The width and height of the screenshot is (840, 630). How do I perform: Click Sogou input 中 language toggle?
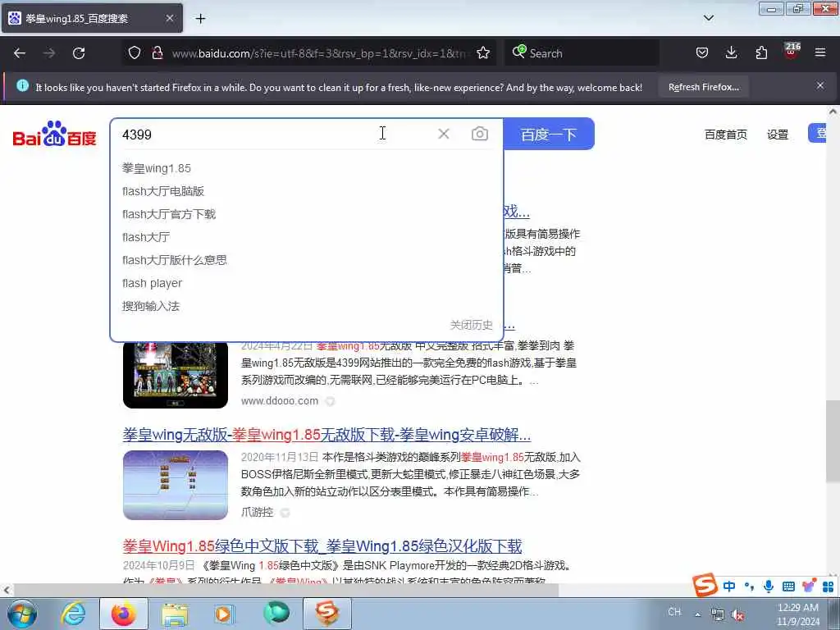pos(729,586)
